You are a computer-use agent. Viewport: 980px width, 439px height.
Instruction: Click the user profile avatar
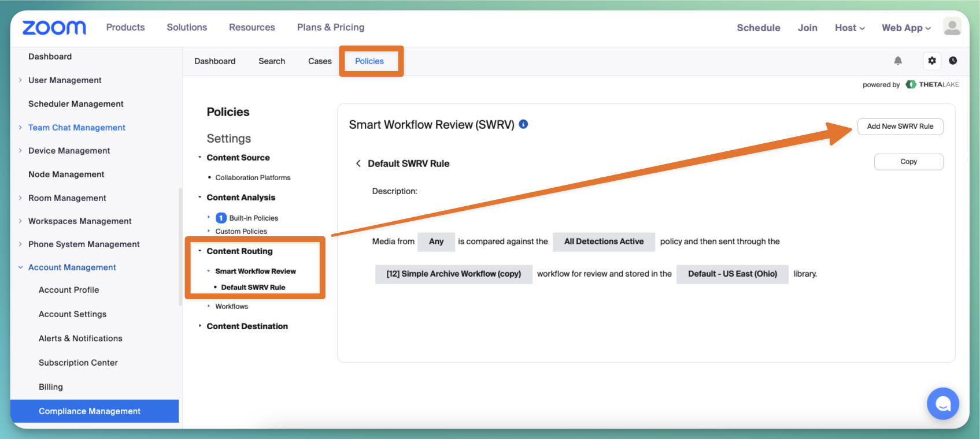click(952, 27)
